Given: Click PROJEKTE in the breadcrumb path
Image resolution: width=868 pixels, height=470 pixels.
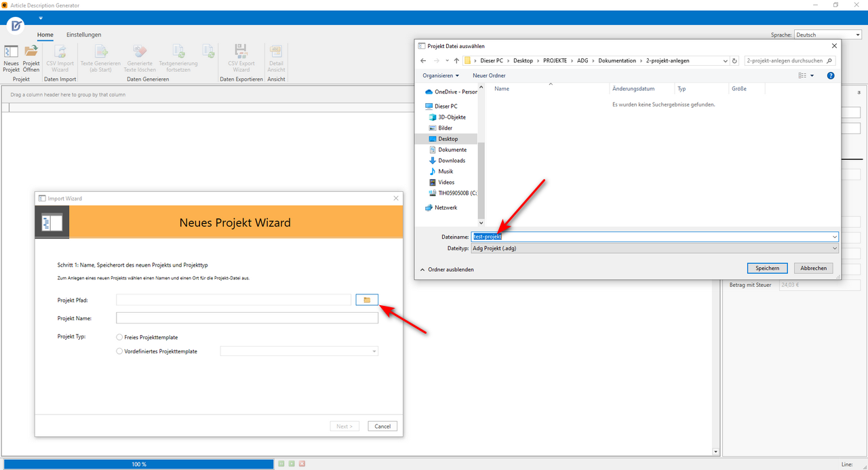Looking at the screenshot, I should click(555, 60).
